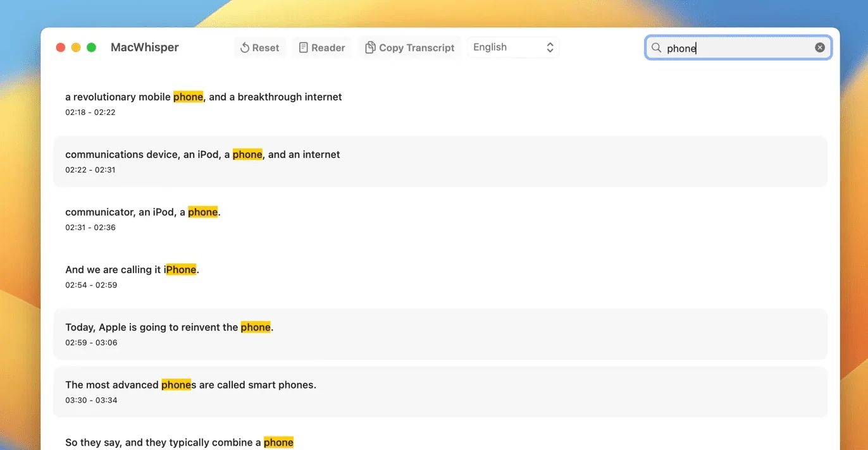Click the 03:30 - 03:34 timestamp
Image resolution: width=868 pixels, height=450 pixels.
[91, 400]
